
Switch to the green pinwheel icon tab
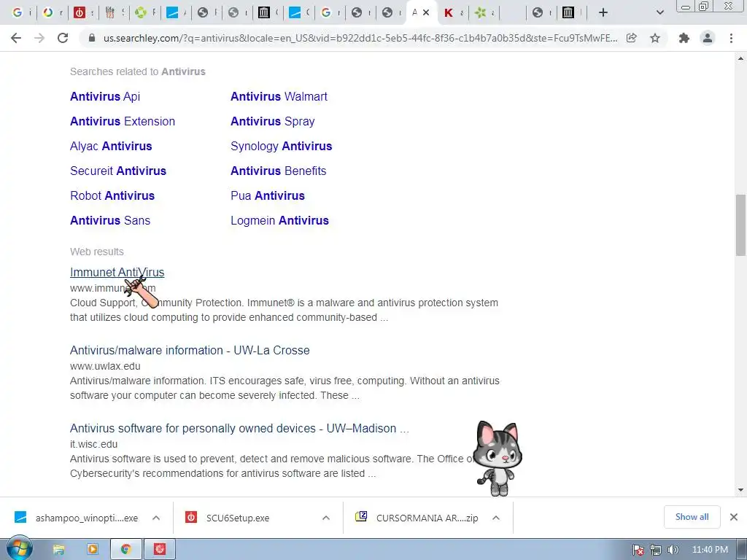click(481, 12)
